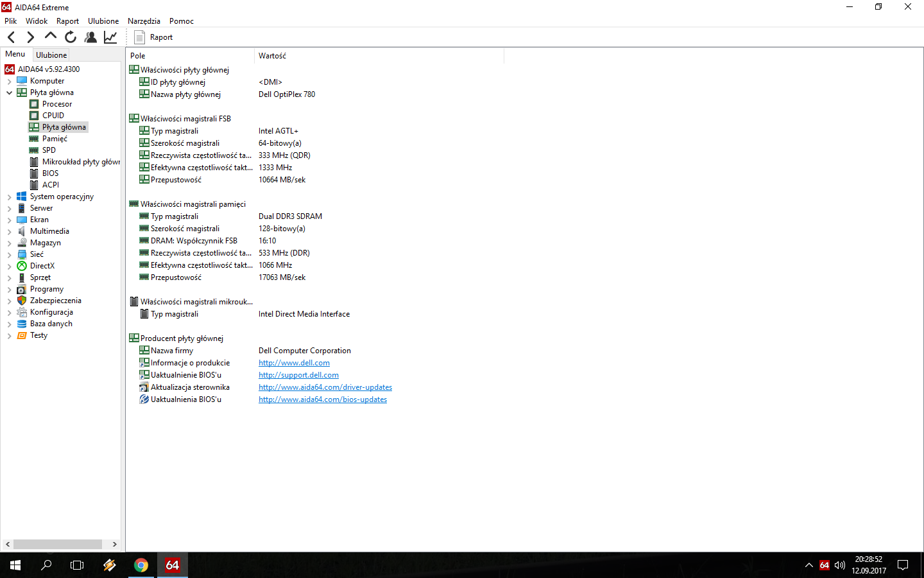
Task: Open the aida64.com driver-updates link
Action: point(325,387)
